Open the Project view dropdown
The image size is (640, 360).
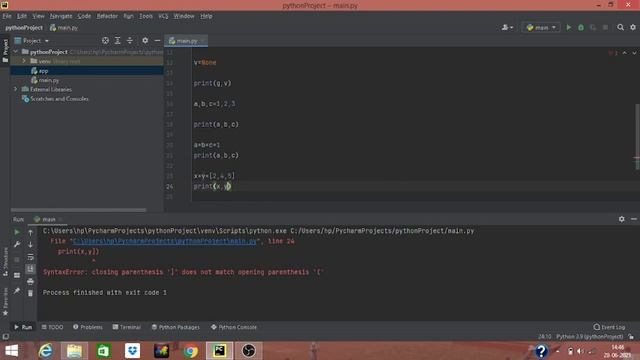(x=31, y=41)
